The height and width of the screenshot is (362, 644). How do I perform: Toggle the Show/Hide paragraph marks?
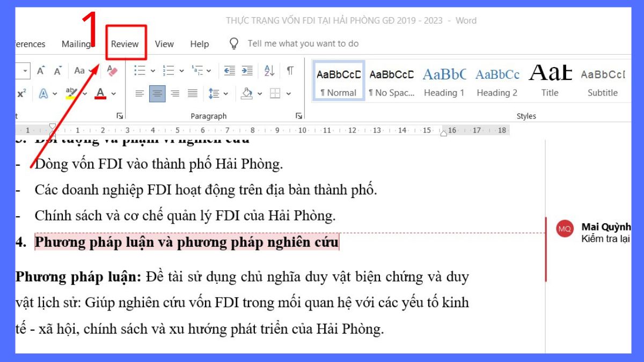tap(289, 70)
